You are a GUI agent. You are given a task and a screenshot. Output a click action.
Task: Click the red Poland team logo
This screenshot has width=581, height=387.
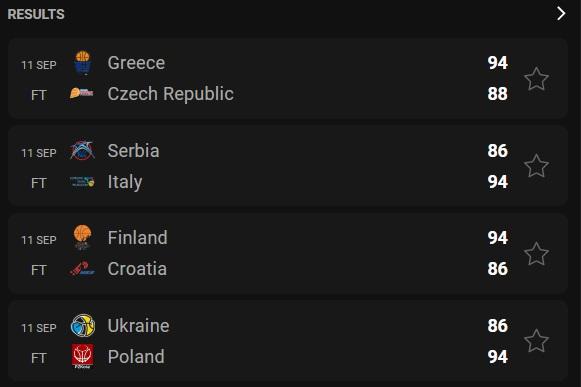coord(83,356)
